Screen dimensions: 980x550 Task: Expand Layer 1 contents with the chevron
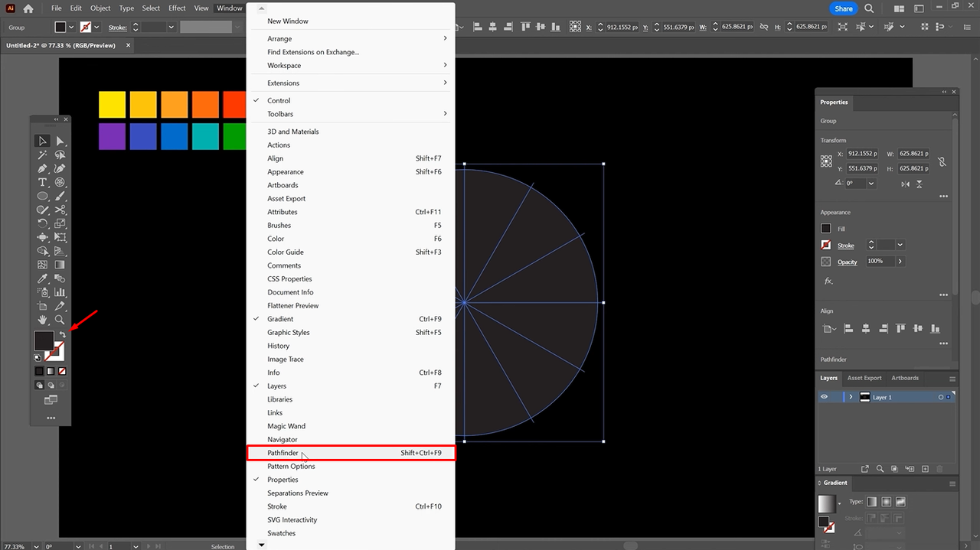[x=851, y=397]
